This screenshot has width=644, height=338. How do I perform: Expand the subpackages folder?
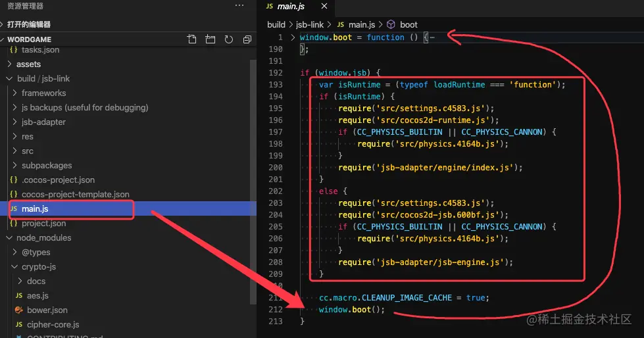coord(47,165)
